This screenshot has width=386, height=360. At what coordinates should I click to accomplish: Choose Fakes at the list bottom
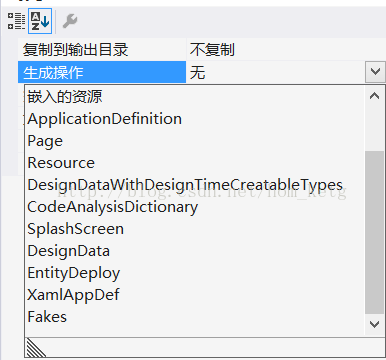[195, 317]
